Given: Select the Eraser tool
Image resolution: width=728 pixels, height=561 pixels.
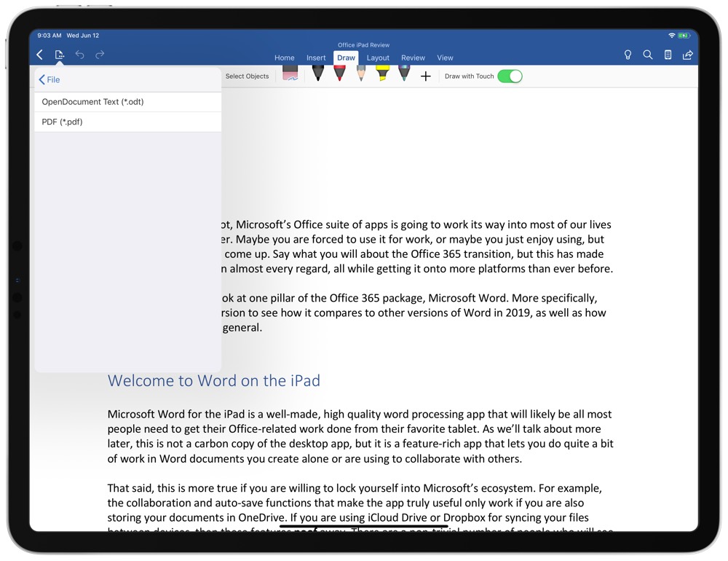Looking at the screenshot, I should tap(290, 74).
